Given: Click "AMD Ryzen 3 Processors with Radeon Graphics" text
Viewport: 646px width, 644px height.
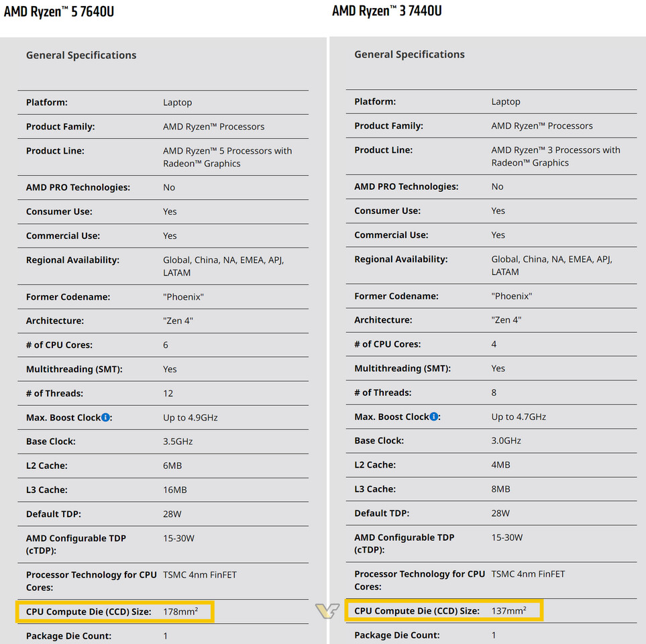Looking at the screenshot, I should click(x=555, y=156).
